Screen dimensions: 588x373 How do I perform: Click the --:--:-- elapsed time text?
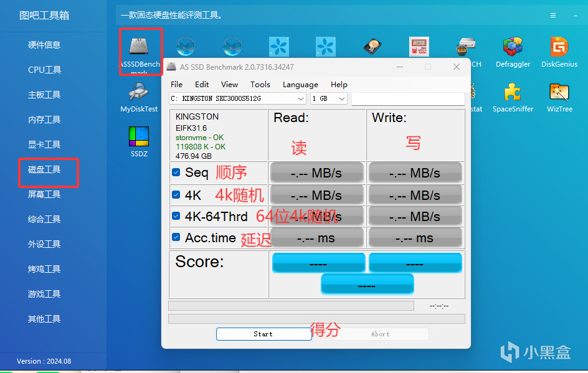point(439,306)
